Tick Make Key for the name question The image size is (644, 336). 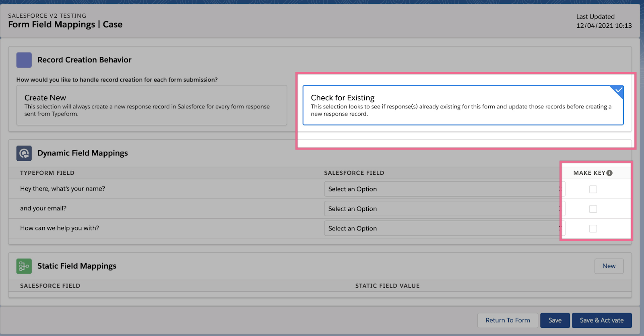(593, 189)
